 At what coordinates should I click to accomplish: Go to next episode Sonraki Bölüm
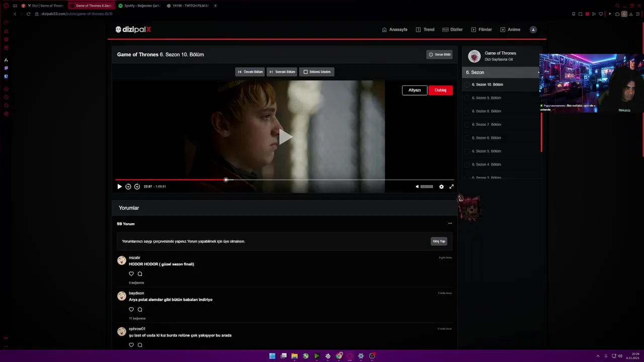(x=282, y=72)
